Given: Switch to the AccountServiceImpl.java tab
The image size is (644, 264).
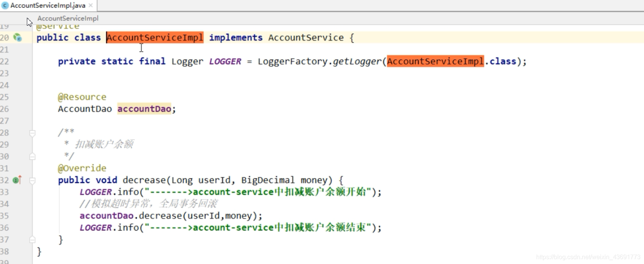Looking at the screenshot, I should coord(48,5).
